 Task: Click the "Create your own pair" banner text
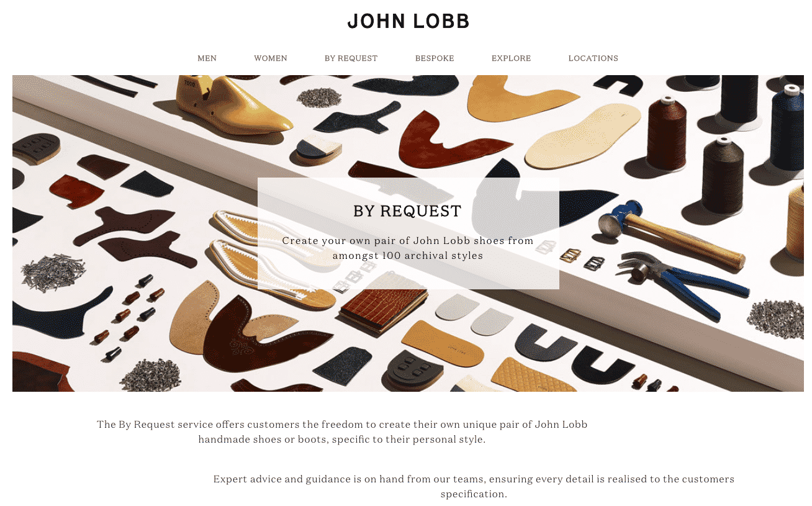(x=408, y=248)
